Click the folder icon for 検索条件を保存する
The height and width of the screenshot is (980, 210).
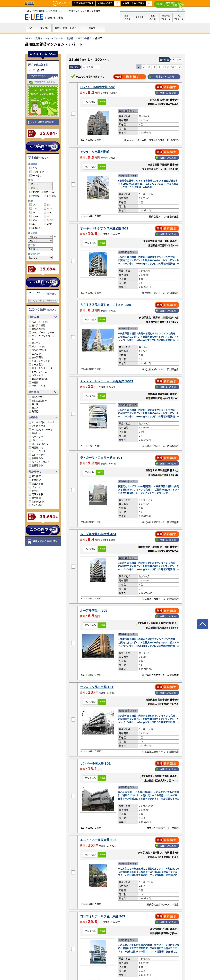[31, 82]
